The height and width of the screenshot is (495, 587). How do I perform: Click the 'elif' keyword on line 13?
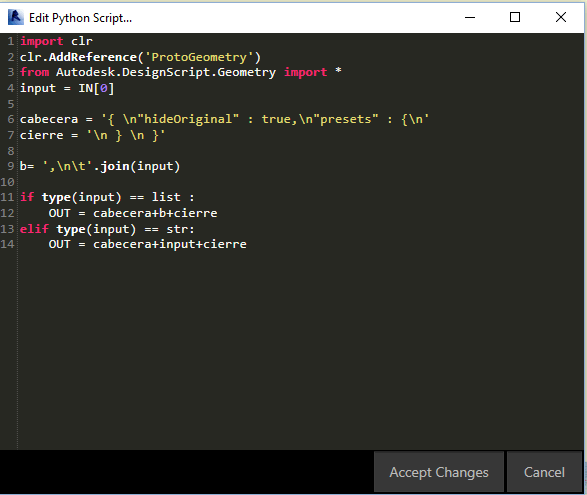pyautogui.click(x=34, y=229)
